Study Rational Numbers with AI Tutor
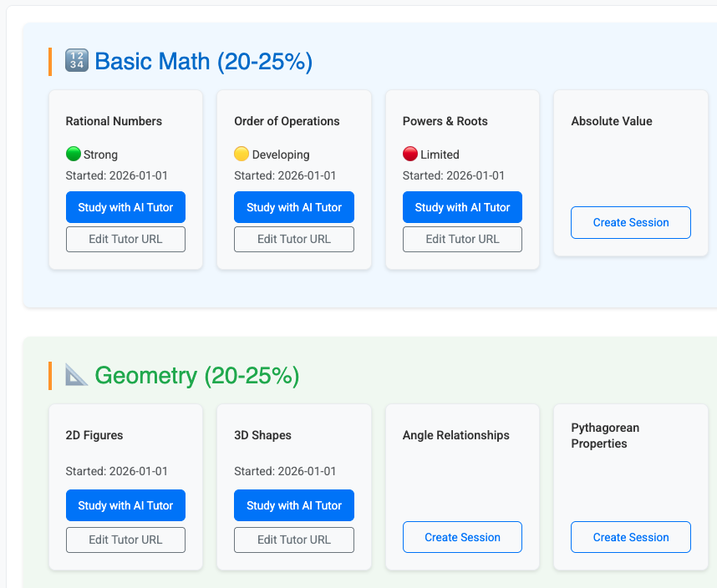This screenshot has height=588, width=717. point(125,207)
